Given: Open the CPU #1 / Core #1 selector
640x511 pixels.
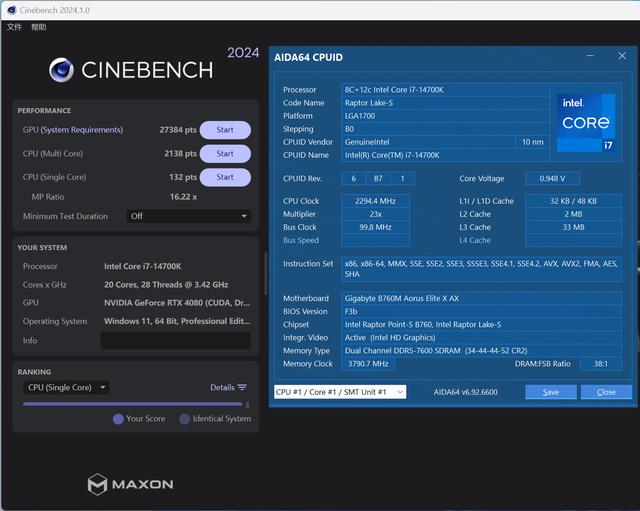Looking at the screenshot, I should tap(340, 392).
